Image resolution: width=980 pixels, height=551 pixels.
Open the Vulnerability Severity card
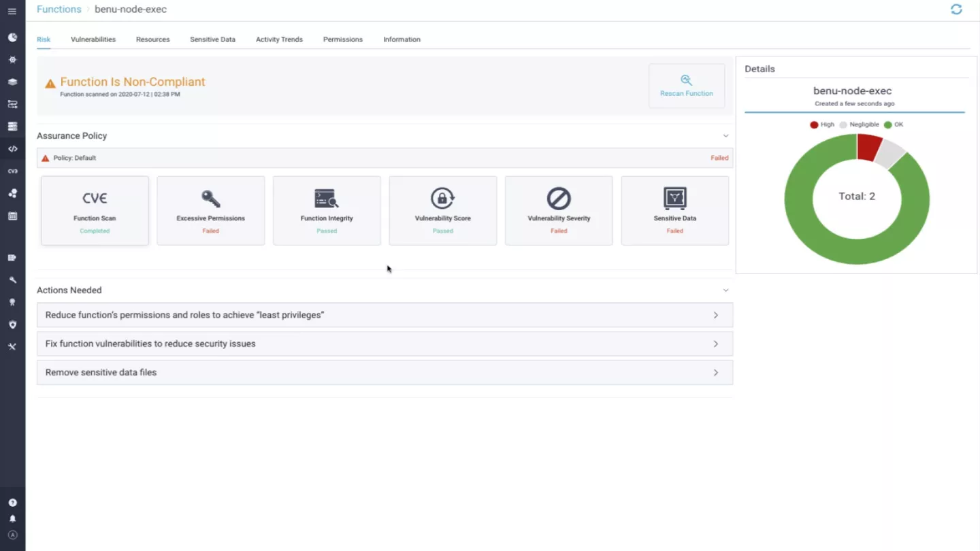coord(559,211)
